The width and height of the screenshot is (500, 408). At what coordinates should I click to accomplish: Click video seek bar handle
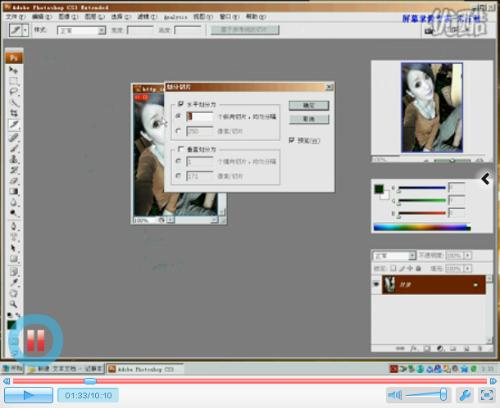[90, 381]
